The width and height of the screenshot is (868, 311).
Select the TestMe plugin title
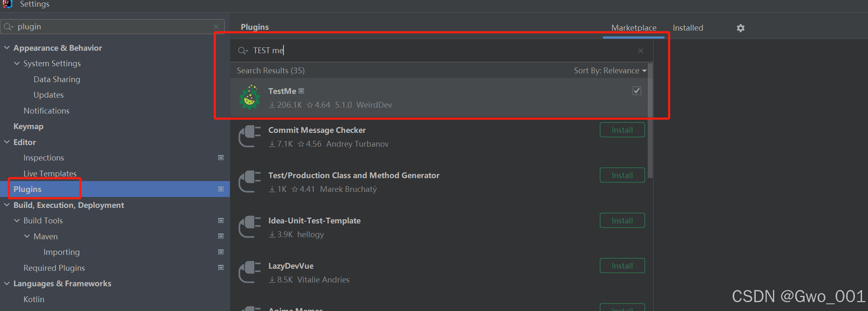pyautogui.click(x=282, y=91)
